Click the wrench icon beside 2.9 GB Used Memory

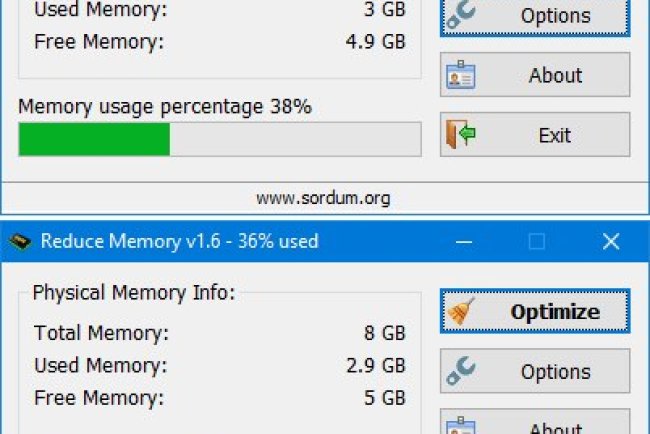pos(461,372)
